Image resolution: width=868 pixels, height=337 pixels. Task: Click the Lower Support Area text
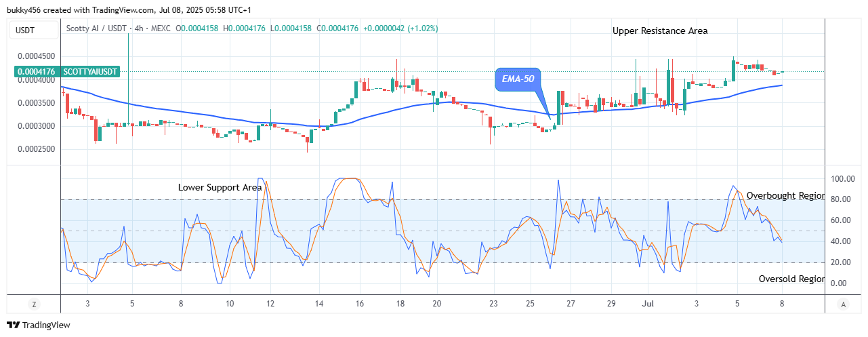[x=220, y=187]
